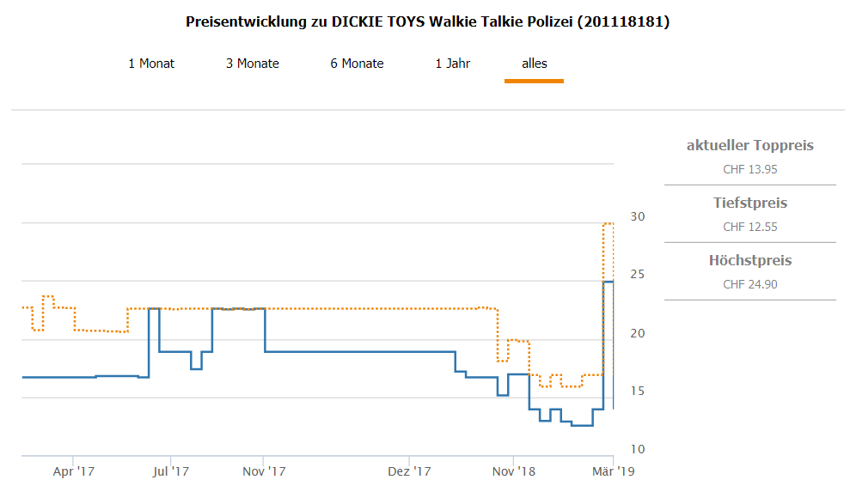This screenshot has height=504, width=850.
Task: Click the Nov '18 axis label
Action: [x=513, y=471]
